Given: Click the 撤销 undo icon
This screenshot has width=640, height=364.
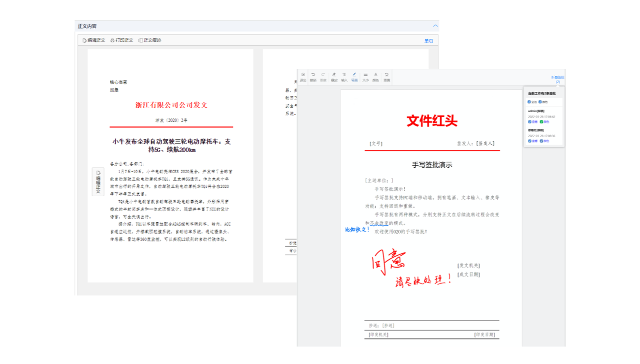Looking at the screenshot, I should pos(313,77).
